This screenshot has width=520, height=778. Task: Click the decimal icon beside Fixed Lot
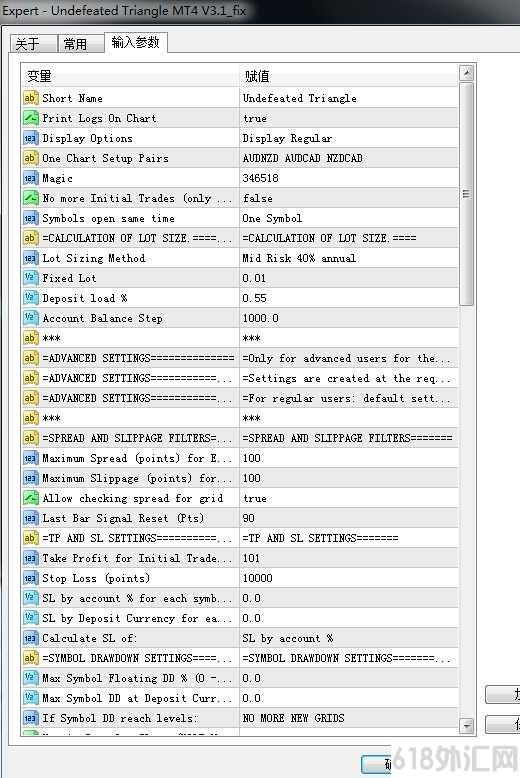click(30, 278)
